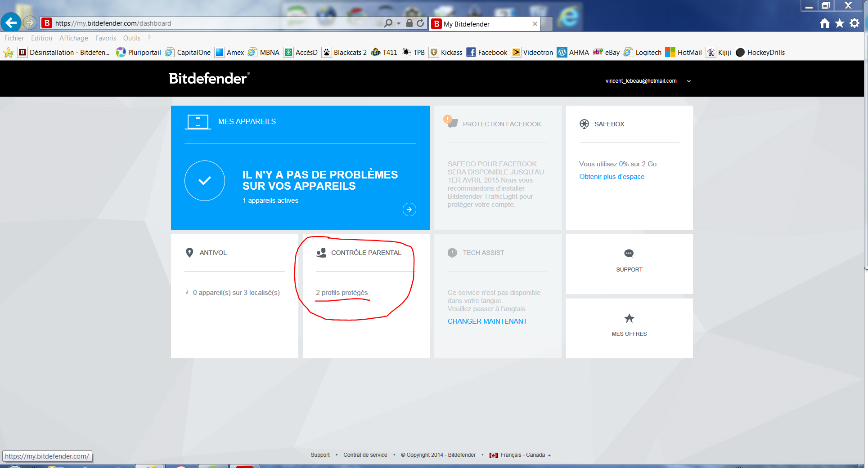Click the Bitdefender logo
The width and height of the screenshot is (868, 468).
(209, 78)
